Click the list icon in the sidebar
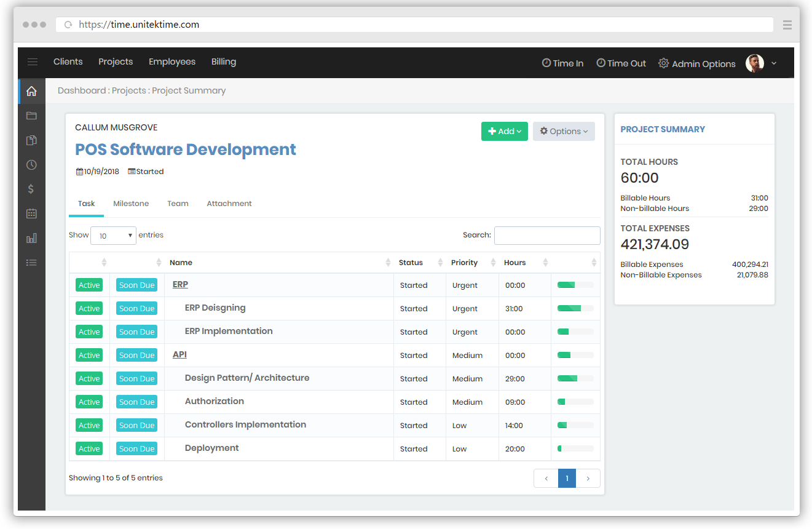 tap(31, 263)
